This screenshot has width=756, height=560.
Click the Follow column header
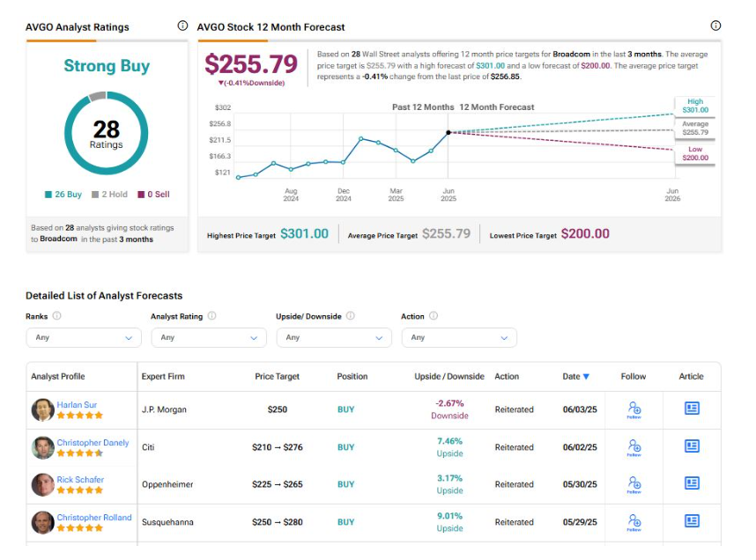pyautogui.click(x=633, y=376)
